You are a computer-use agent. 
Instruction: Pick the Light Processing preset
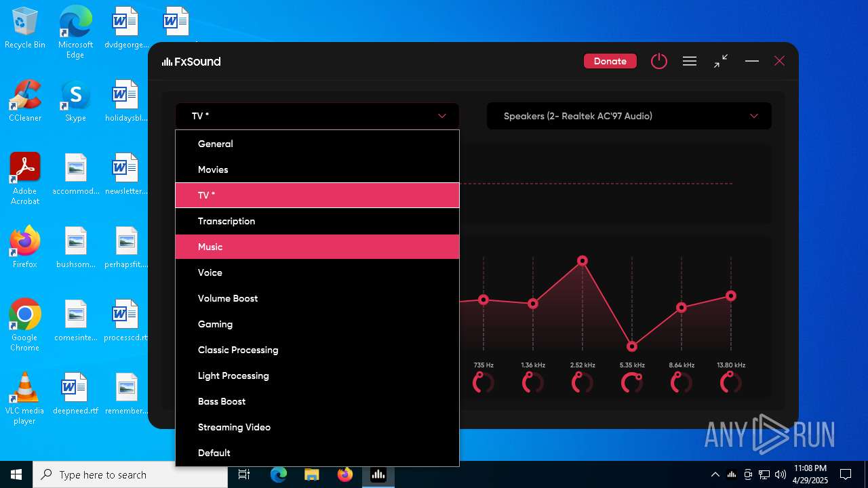317,375
